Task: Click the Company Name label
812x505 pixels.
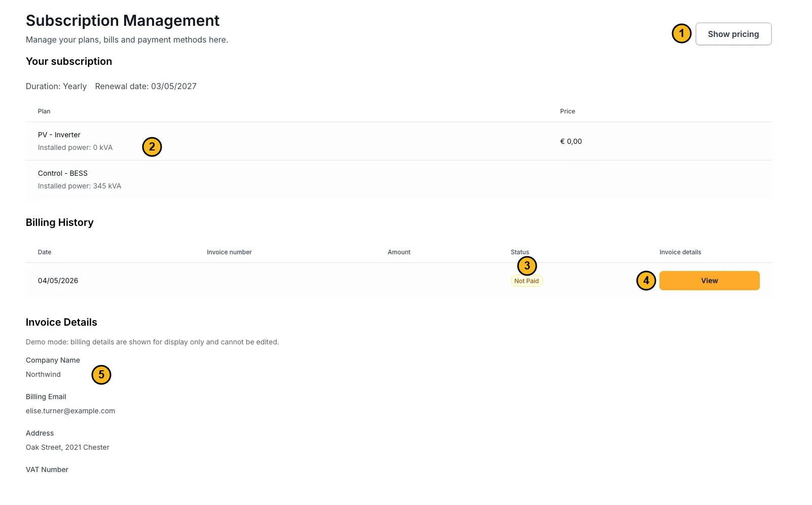Action: (53, 360)
